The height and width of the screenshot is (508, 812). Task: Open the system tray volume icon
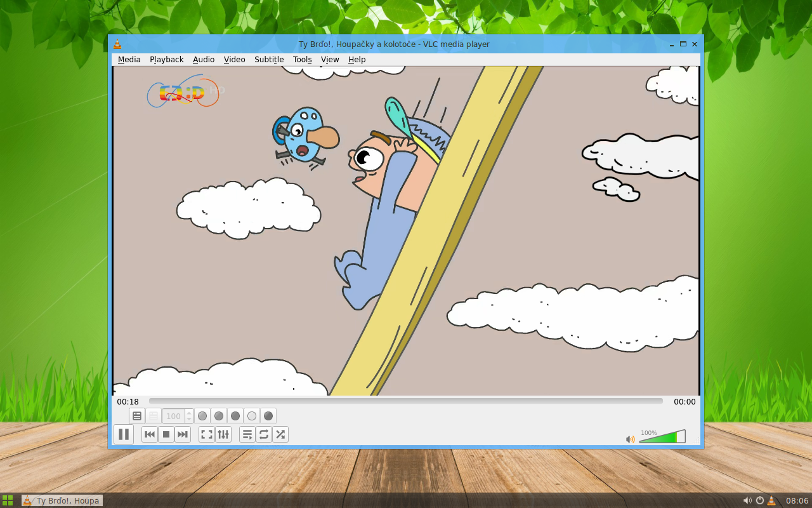click(x=748, y=500)
